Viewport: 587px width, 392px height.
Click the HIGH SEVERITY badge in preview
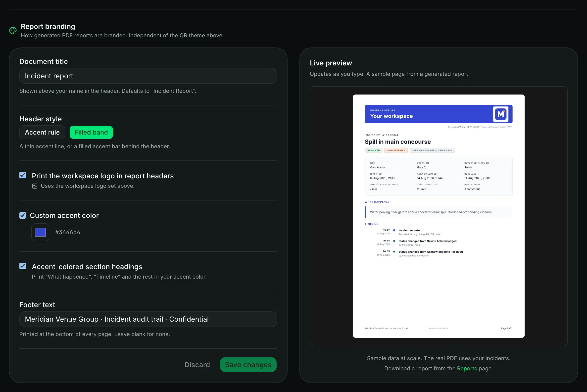pos(396,150)
